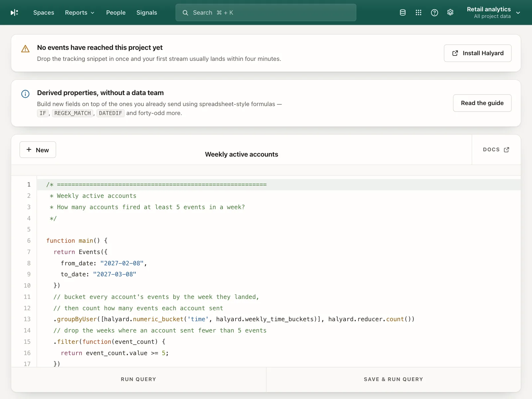Click the DATEDIF formula tag
This screenshot has height=399, width=532.
click(x=110, y=113)
